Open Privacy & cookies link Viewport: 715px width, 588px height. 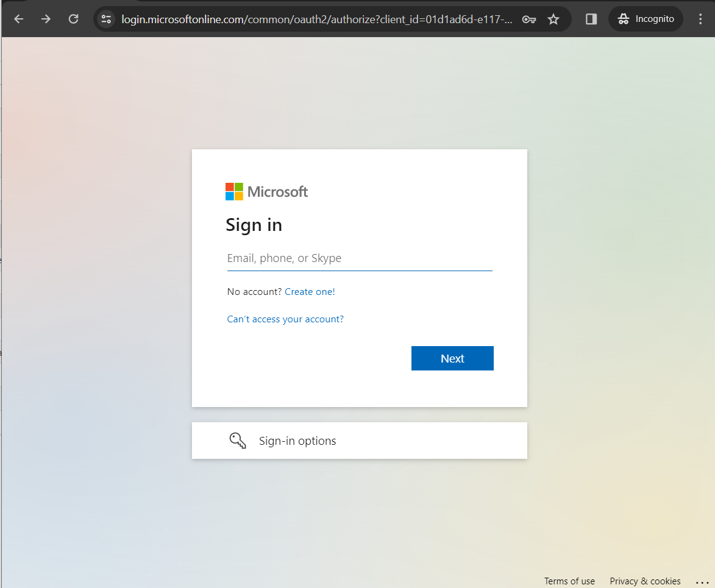point(646,581)
